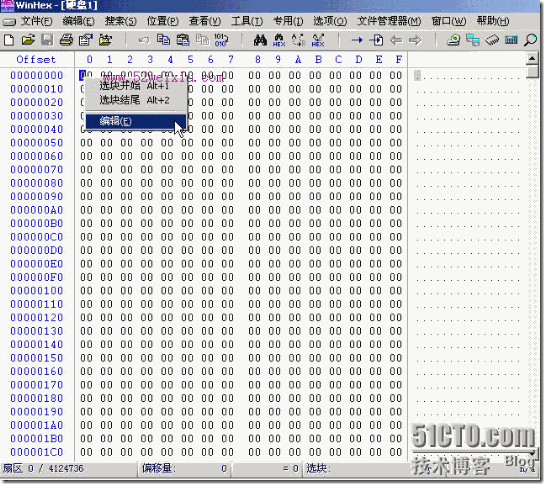The width and height of the screenshot is (544, 484).
Task: Open the 专用(I) menu
Action: tap(288, 21)
